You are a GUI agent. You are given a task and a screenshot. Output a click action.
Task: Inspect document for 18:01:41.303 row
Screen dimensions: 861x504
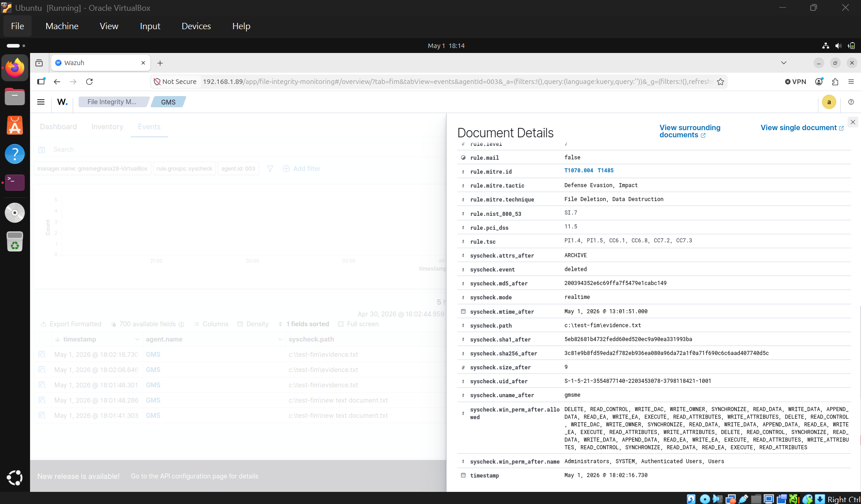pos(42,416)
